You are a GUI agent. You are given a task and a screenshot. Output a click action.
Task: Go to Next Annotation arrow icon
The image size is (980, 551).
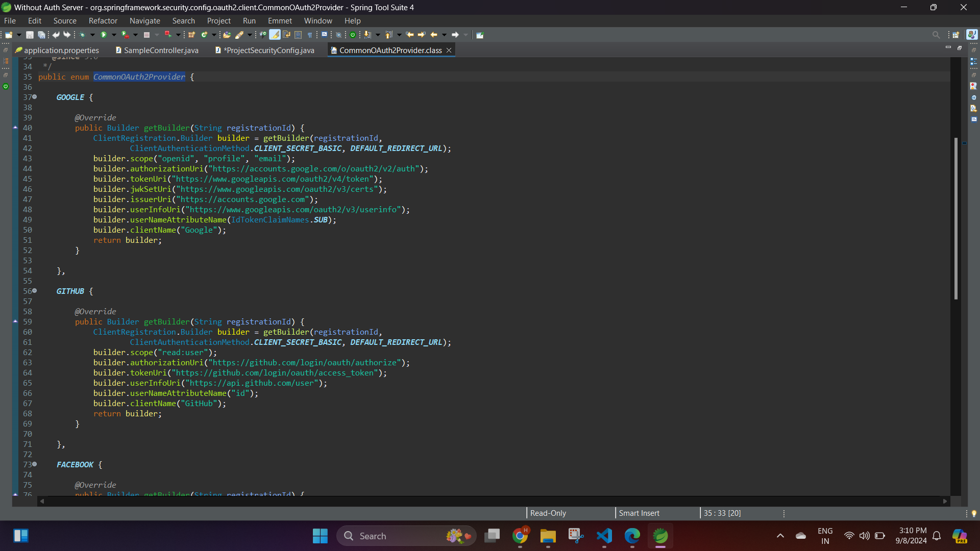click(367, 35)
